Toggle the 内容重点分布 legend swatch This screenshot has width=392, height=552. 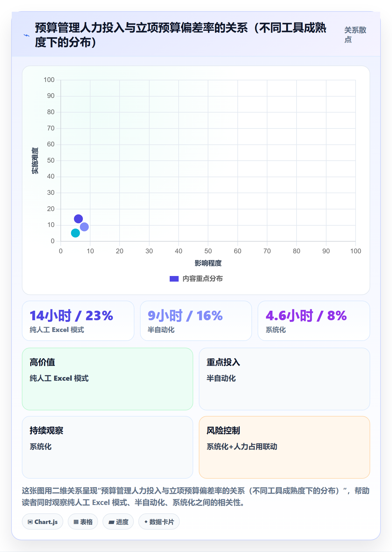(x=174, y=279)
